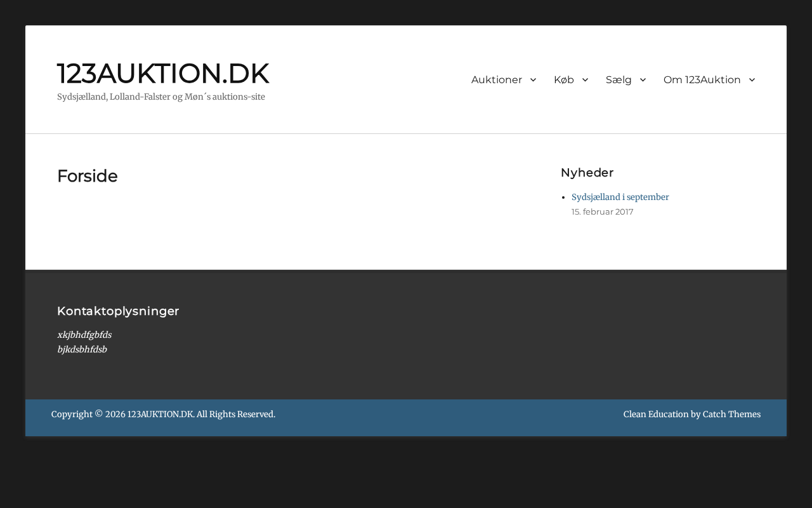Open the Sælg dropdown chevron
The image size is (812, 508).
[643, 80]
